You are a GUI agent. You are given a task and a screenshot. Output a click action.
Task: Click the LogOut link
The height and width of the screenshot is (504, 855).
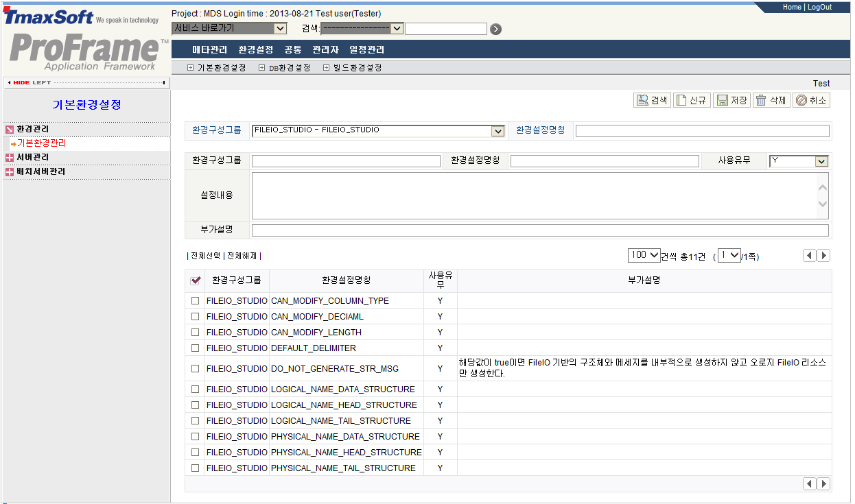tap(819, 7)
